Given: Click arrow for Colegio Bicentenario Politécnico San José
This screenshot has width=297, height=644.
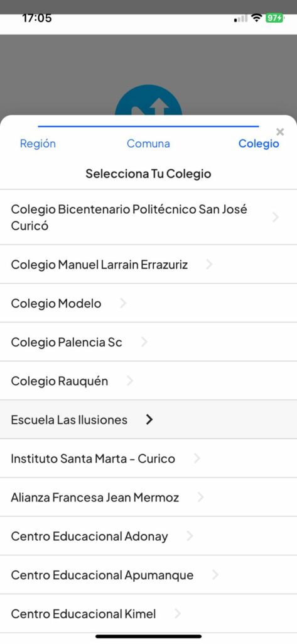Looking at the screenshot, I should (x=276, y=217).
